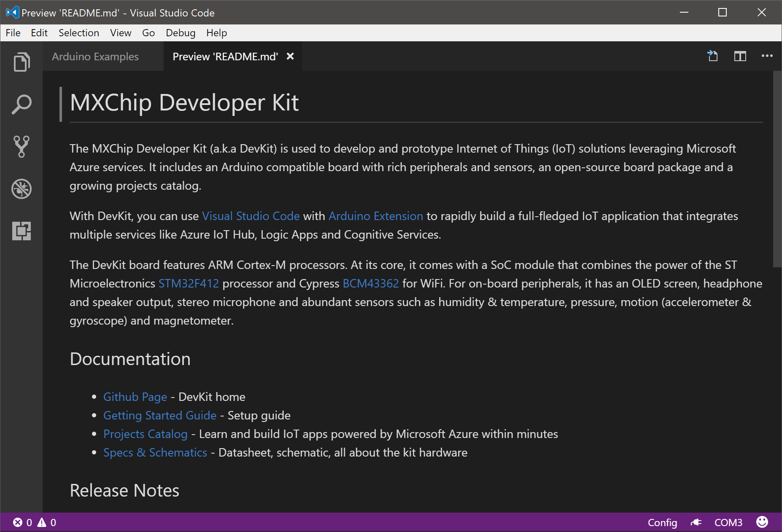
Task: Minimize the Visual Studio Code window
Action: (x=684, y=12)
